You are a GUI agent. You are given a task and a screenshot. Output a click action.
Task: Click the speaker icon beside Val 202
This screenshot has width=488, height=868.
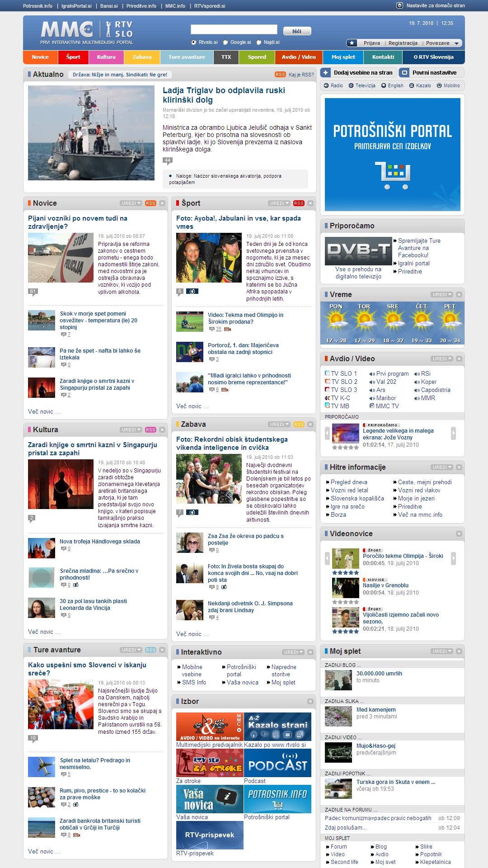(372, 382)
